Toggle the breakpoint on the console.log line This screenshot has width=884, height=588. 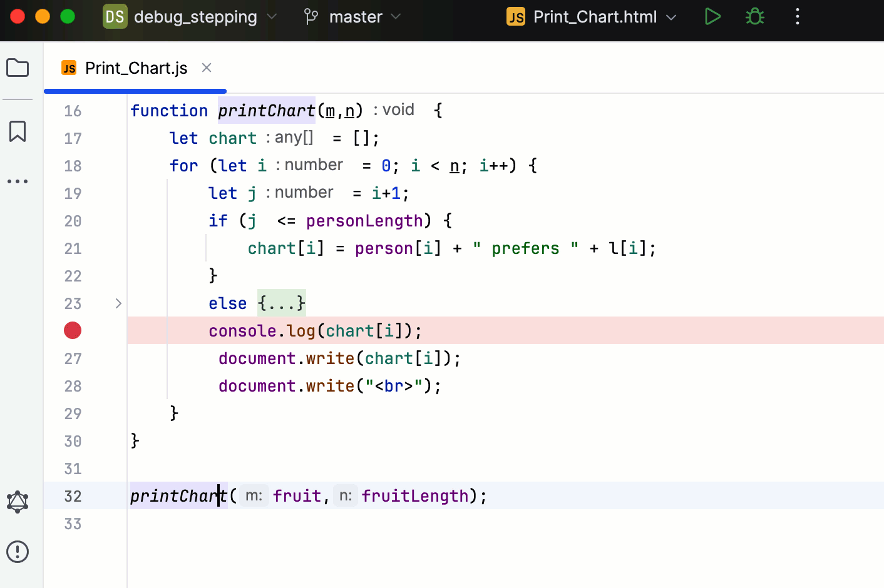72,330
